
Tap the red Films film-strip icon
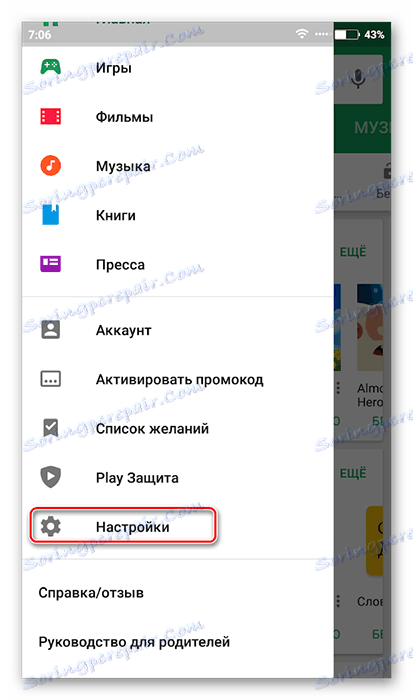50,117
